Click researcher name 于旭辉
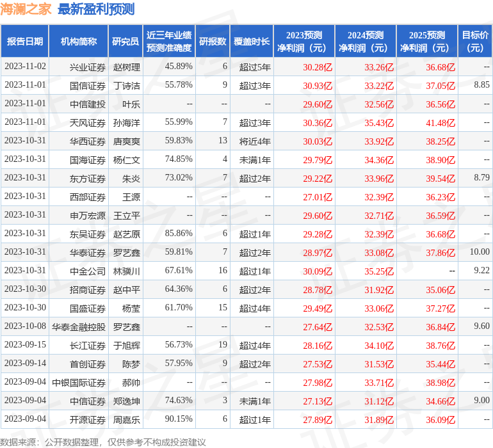Image resolution: width=493 pixels, height=448 pixels. click(126, 345)
